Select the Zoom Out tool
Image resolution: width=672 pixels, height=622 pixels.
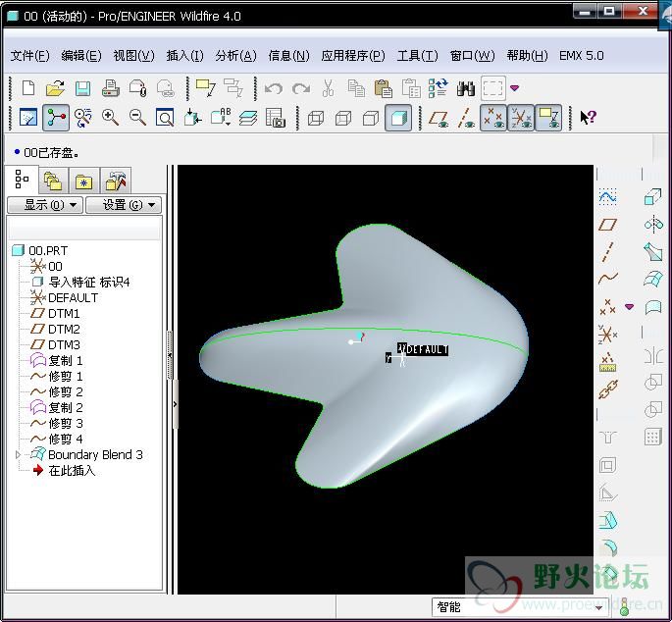137,118
